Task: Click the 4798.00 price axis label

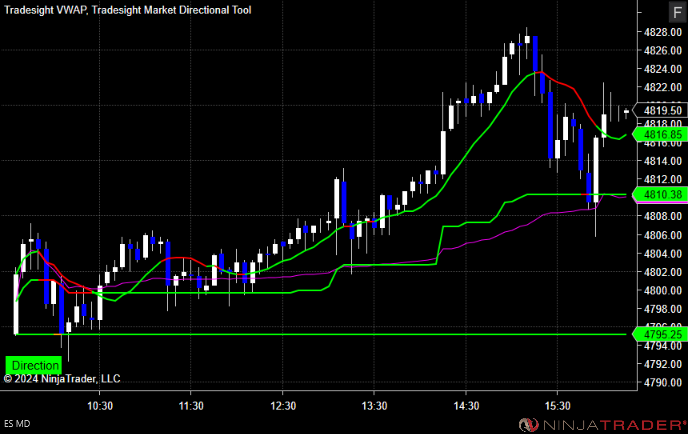Action: pyautogui.click(x=663, y=309)
